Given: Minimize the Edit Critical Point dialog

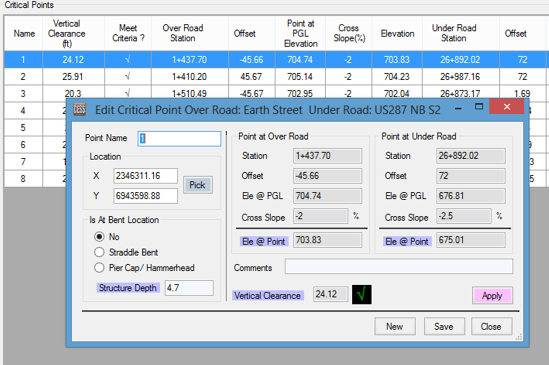Looking at the screenshot, I should click(x=458, y=108).
